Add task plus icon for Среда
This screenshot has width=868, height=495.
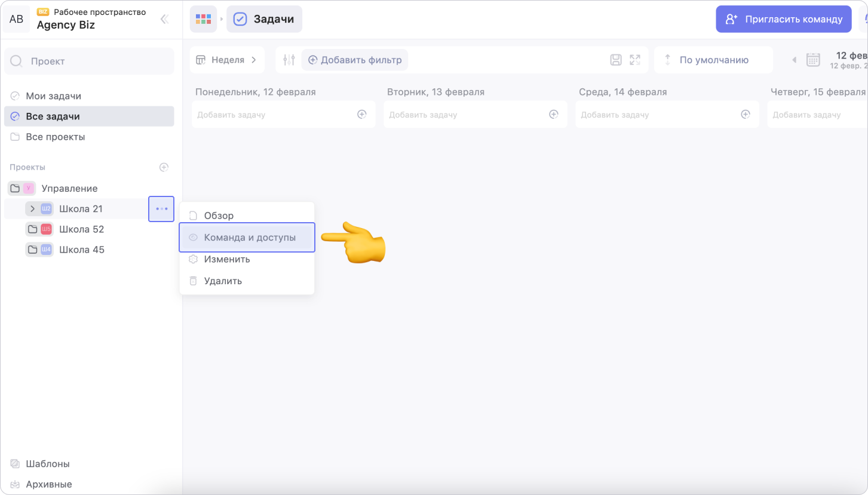[x=746, y=114]
